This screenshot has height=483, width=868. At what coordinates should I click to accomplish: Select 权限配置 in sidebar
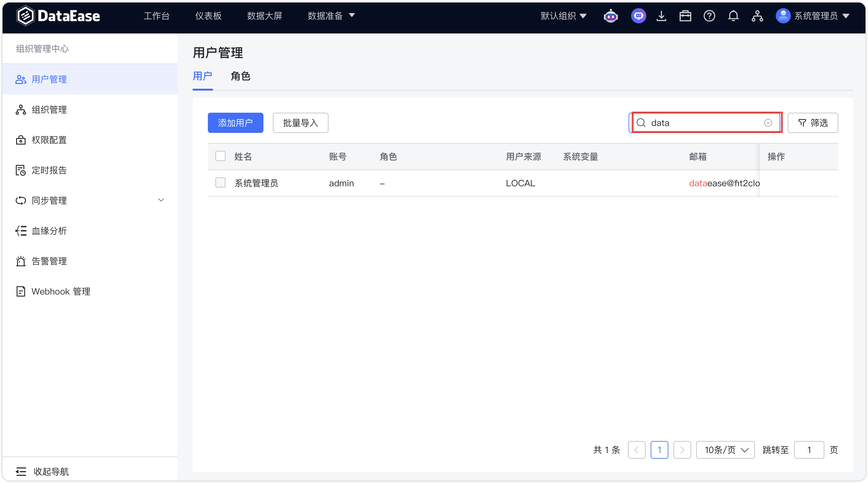coord(90,140)
